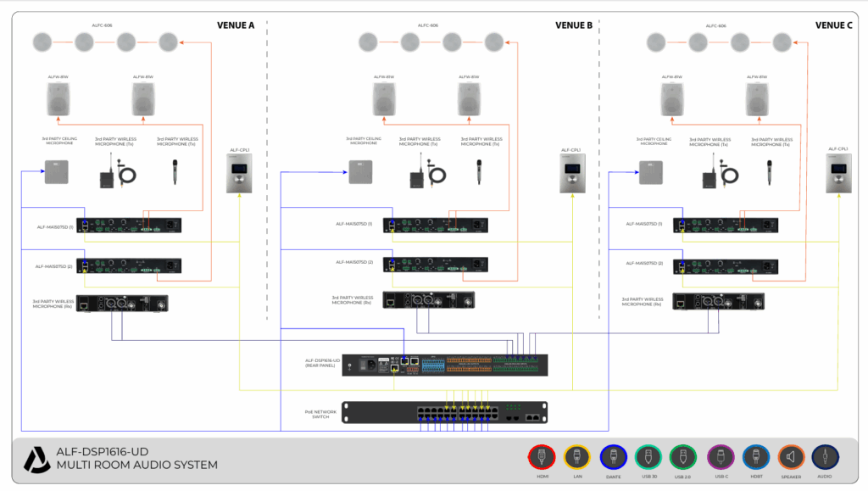Select the ALF-DSP1616-UD rear panel device
This screenshot has width=868, height=491.
[444, 365]
